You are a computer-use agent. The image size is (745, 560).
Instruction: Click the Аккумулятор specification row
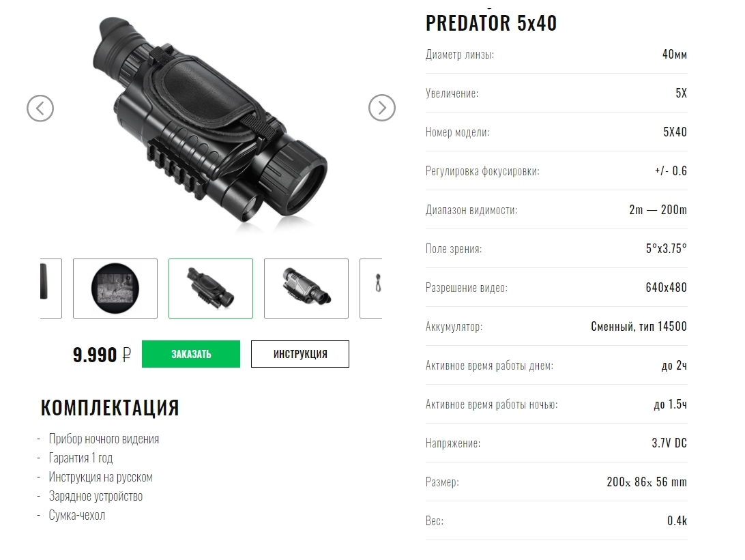556,327
